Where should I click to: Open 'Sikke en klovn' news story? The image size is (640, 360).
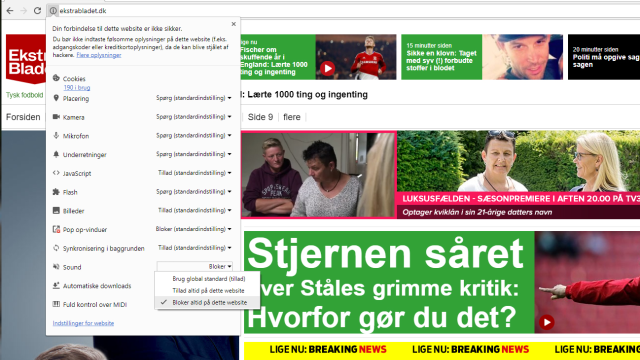pyautogui.click(x=441, y=60)
